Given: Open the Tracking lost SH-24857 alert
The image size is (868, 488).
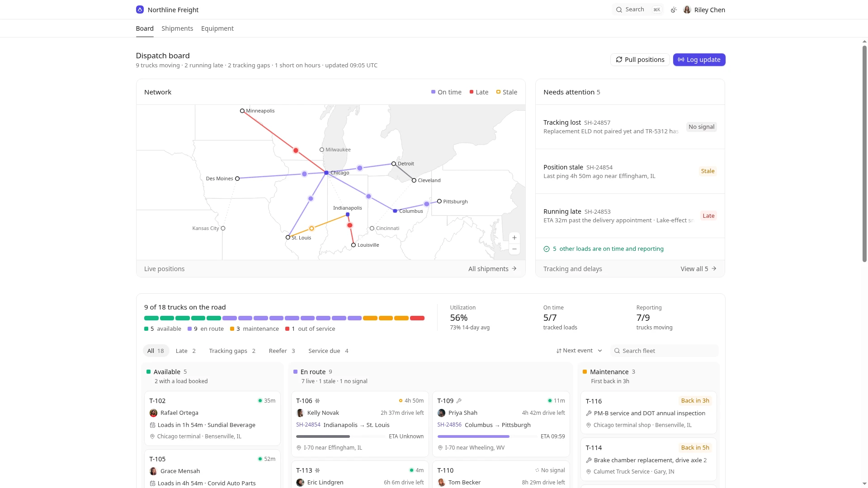Looking at the screenshot, I should pos(630,127).
